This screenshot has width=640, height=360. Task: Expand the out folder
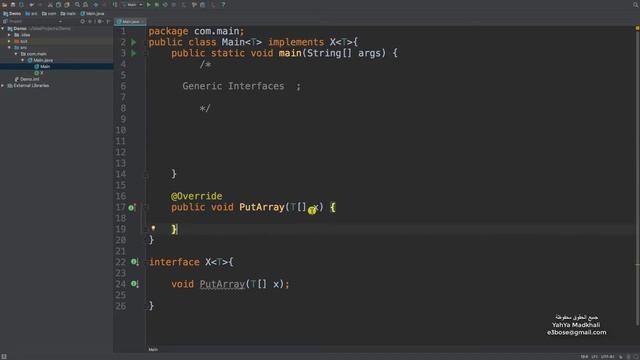click(10, 41)
